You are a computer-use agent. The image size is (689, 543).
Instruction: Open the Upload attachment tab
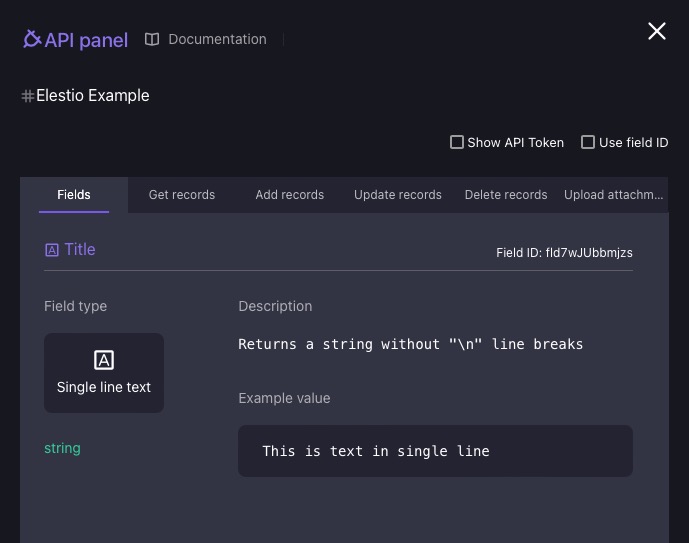click(613, 195)
